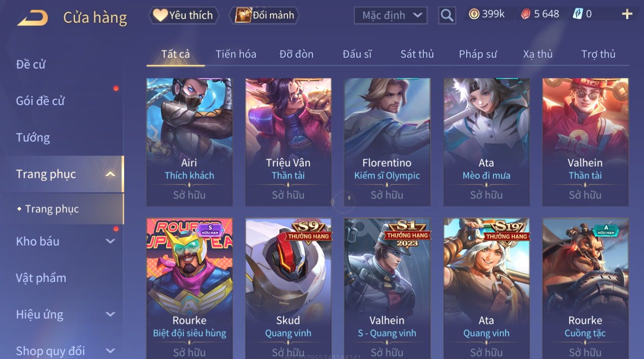Switch to the Tiến hóa tab
The height and width of the screenshot is (359, 644).
(x=236, y=54)
